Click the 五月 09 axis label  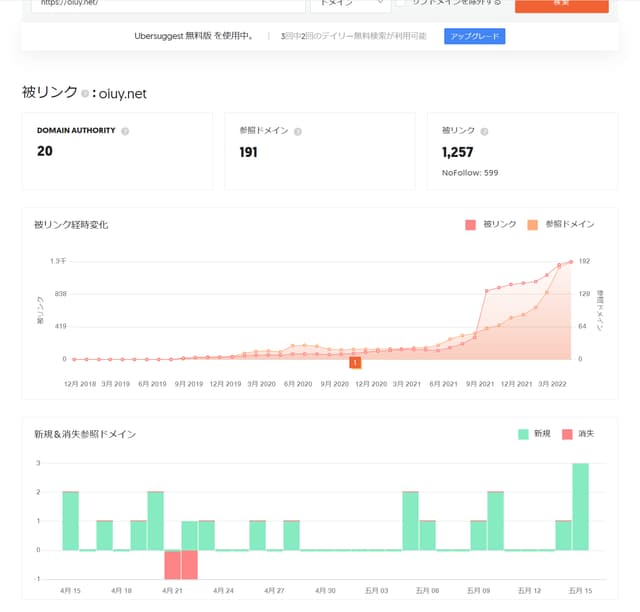478,591
